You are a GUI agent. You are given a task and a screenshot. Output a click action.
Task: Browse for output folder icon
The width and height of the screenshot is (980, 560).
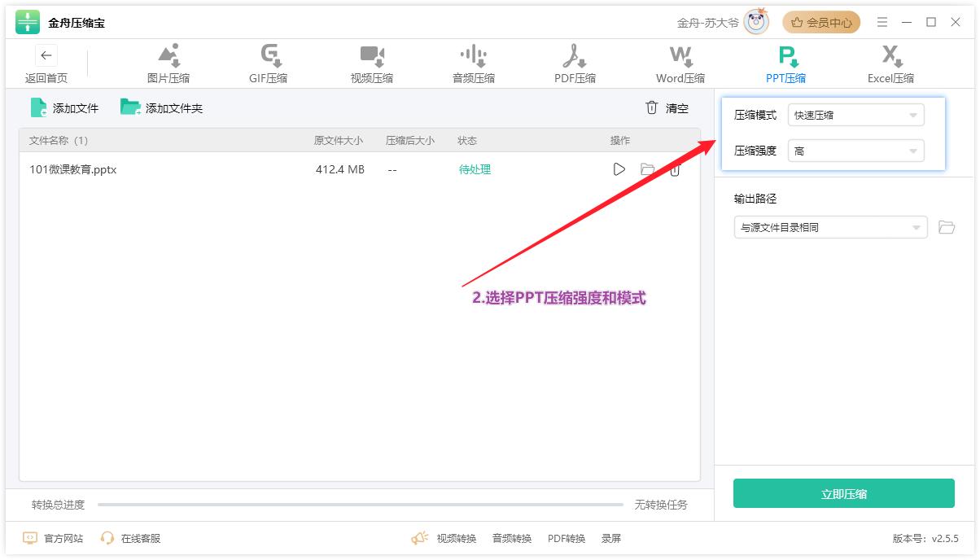coord(946,228)
